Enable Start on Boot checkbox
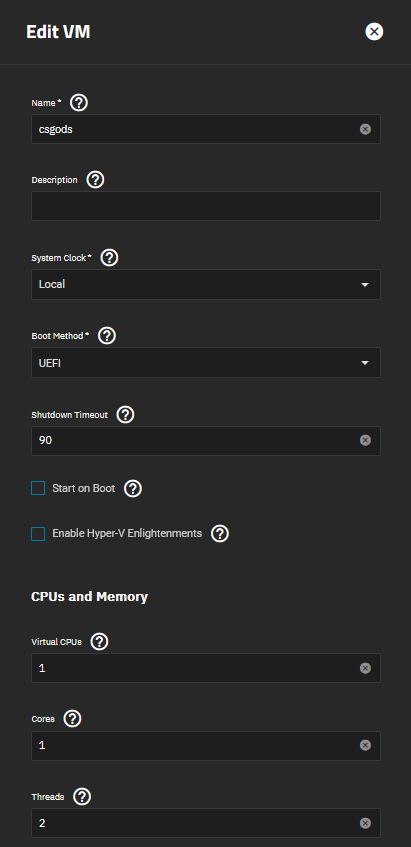This screenshot has width=411, height=847. (38, 488)
